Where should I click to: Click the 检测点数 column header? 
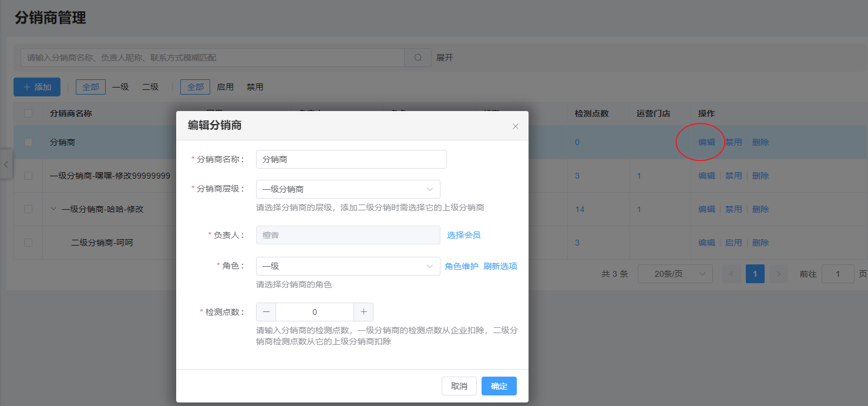591,113
